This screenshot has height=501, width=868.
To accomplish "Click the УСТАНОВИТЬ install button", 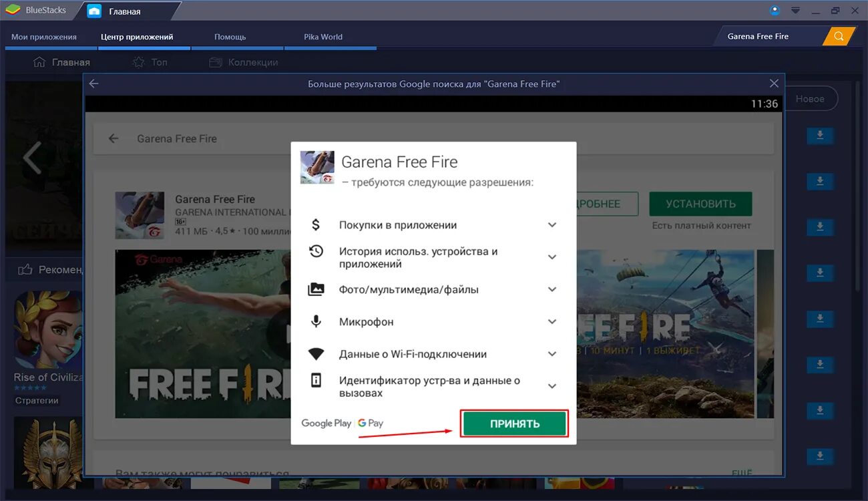I will point(700,204).
